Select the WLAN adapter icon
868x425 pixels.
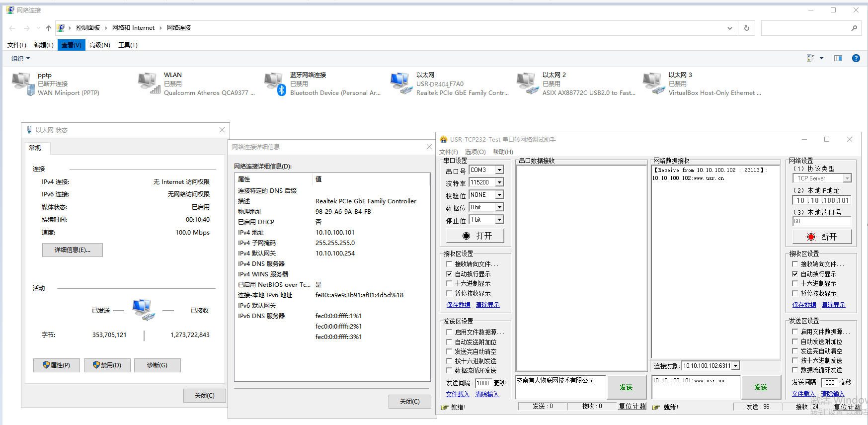click(x=149, y=83)
